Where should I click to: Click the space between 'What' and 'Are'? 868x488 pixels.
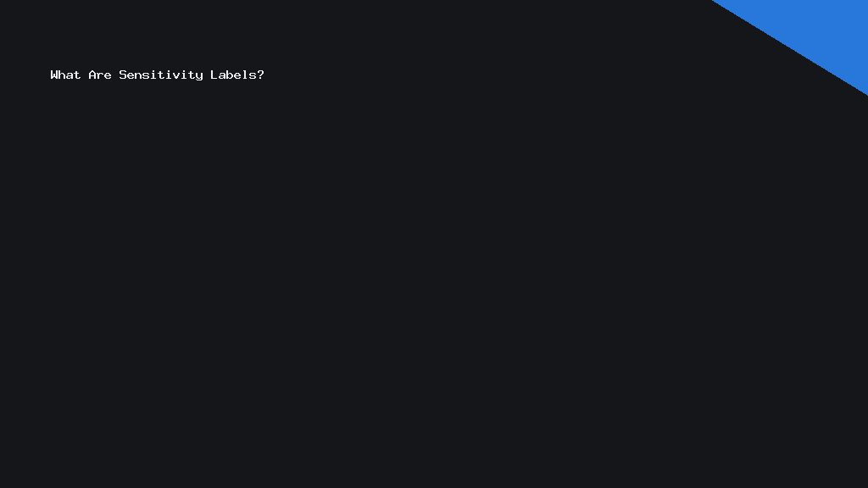point(85,75)
